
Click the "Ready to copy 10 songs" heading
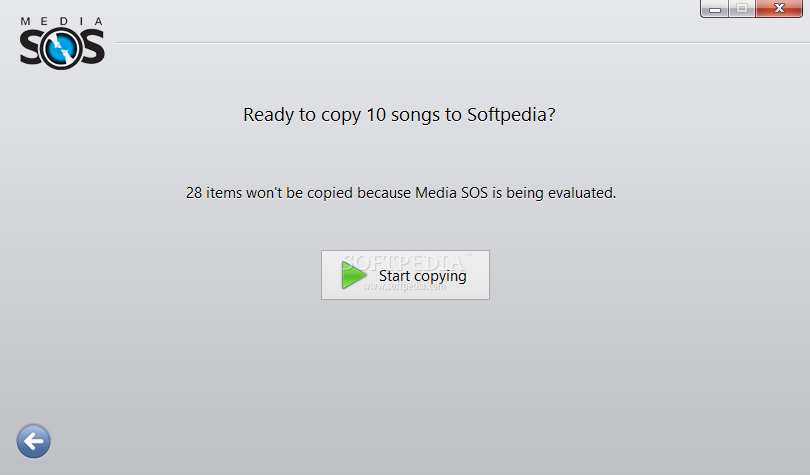click(x=399, y=115)
